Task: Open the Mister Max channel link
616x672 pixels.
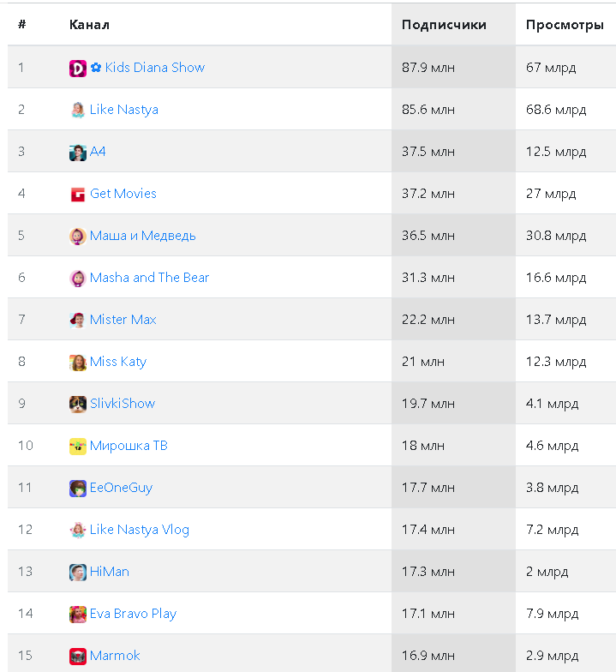Action: (x=123, y=320)
